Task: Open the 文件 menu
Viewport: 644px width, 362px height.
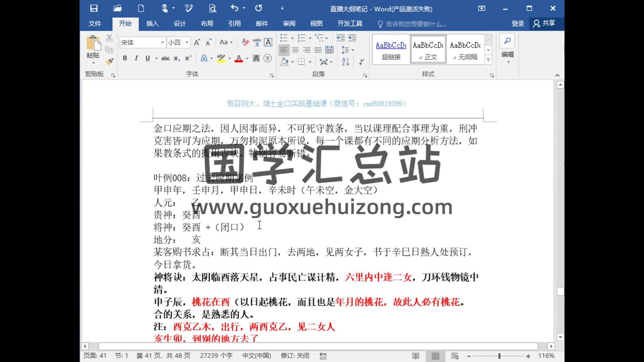Action: (95, 23)
